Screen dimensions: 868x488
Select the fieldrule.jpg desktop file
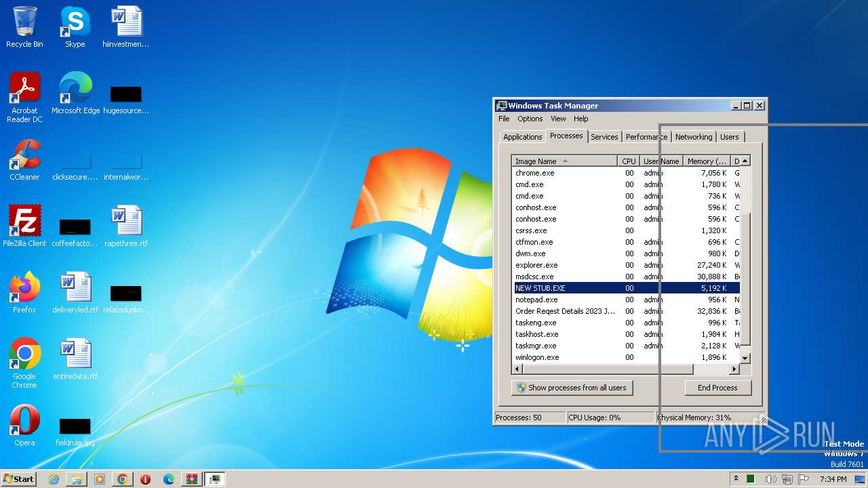point(75,431)
